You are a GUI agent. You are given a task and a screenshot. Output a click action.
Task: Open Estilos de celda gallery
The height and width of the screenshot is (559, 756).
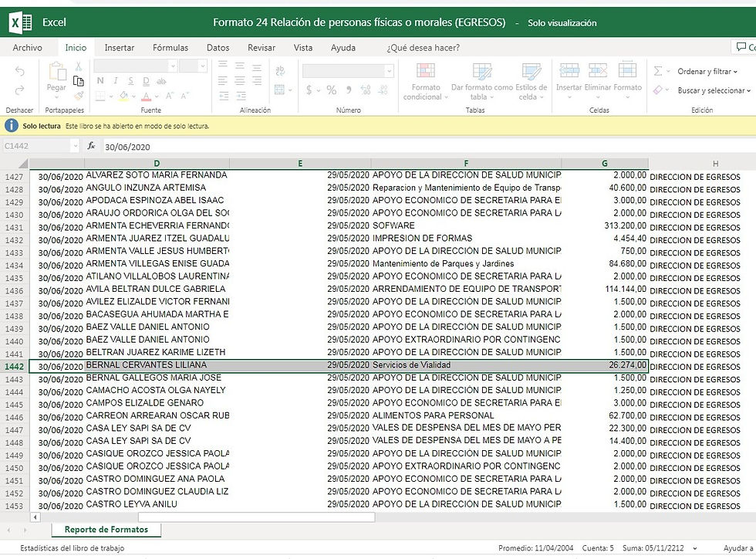tap(531, 72)
